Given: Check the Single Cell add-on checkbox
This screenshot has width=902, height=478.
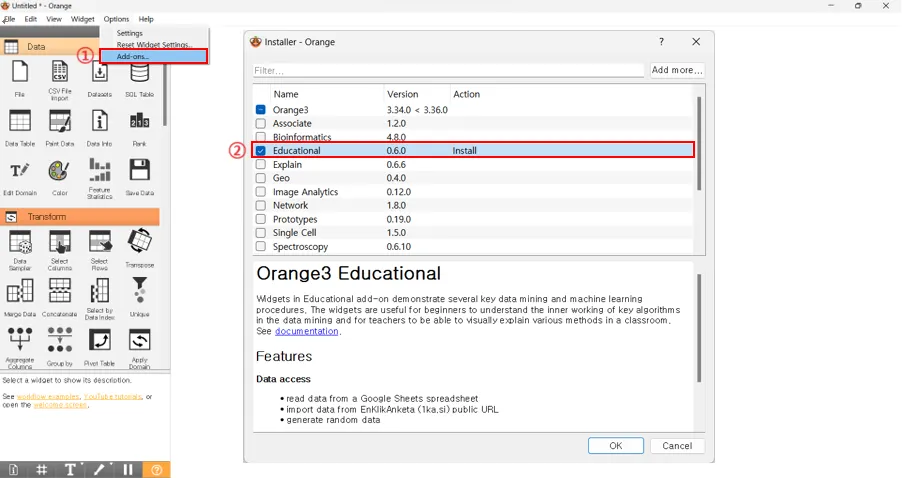Looking at the screenshot, I should click(x=261, y=232).
